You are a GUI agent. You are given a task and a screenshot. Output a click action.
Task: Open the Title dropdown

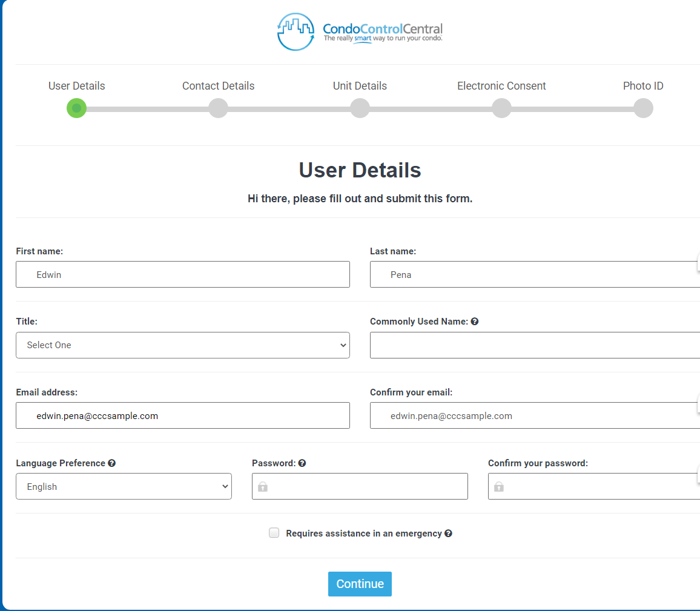(183, 345)
